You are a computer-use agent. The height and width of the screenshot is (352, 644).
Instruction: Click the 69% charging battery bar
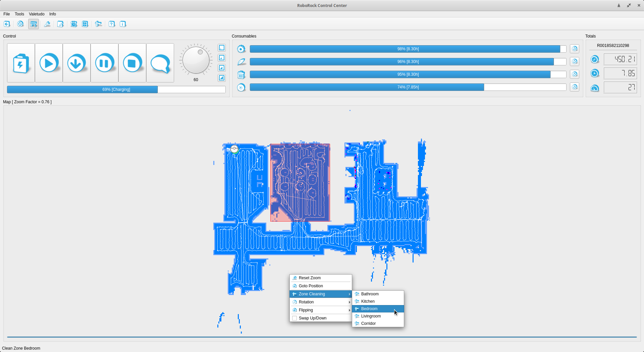pyautogui.click(x=116, y=90)
